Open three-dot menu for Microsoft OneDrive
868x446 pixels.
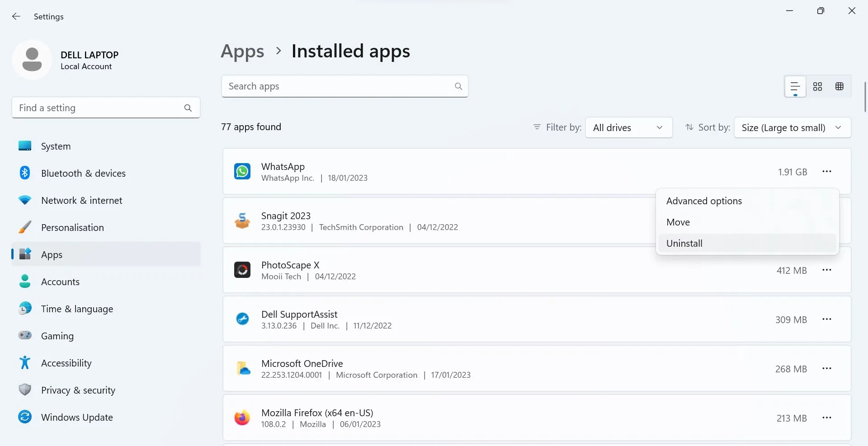827,369
